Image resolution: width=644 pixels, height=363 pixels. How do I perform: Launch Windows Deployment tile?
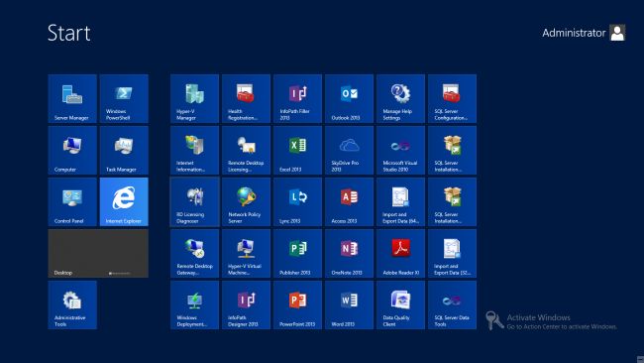click(x=194, y=305)
